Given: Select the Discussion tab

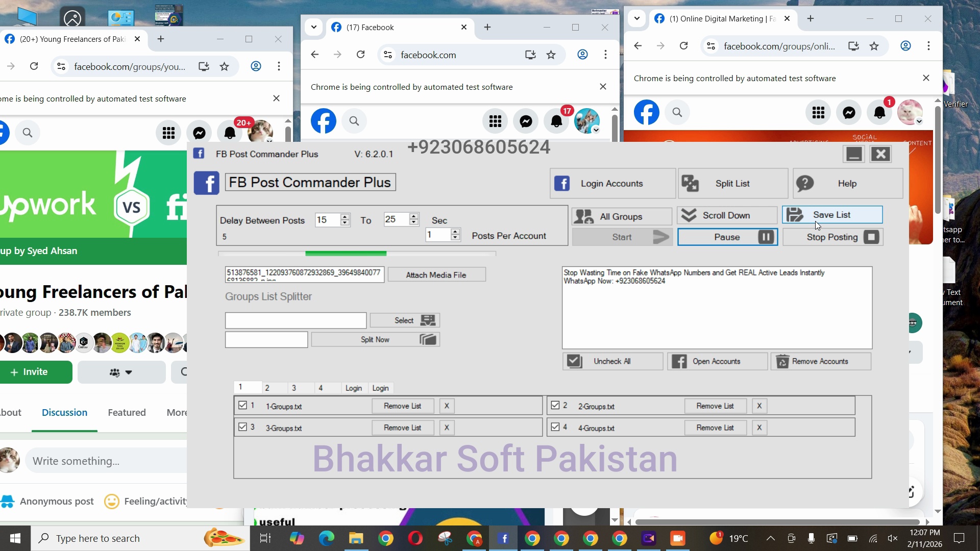Looking at the screenshot, I should 64,412.
